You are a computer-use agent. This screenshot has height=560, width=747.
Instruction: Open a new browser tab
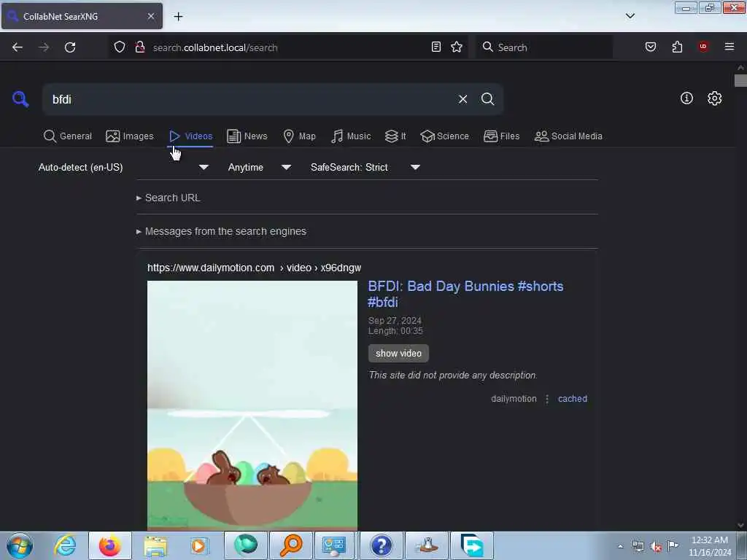pos(178,17)
